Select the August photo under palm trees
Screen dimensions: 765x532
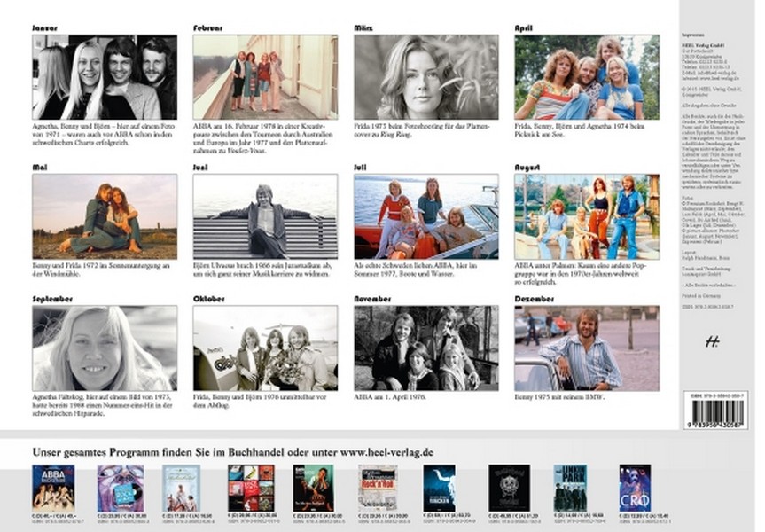pyautogui.click(x=587, y=215)
